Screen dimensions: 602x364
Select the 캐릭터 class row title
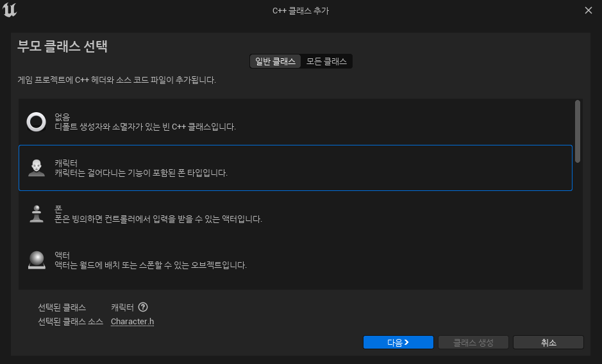pyautogui.click(x=66, y=163)
